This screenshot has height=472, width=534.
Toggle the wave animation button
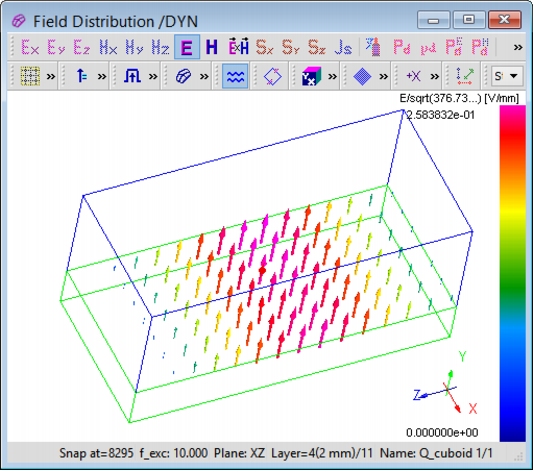click(x=235, y=76)
